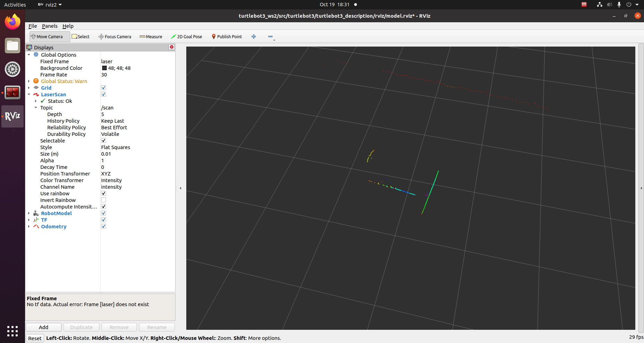Click the Global Options gear icon
644x343 pixels.
[36, 55]
